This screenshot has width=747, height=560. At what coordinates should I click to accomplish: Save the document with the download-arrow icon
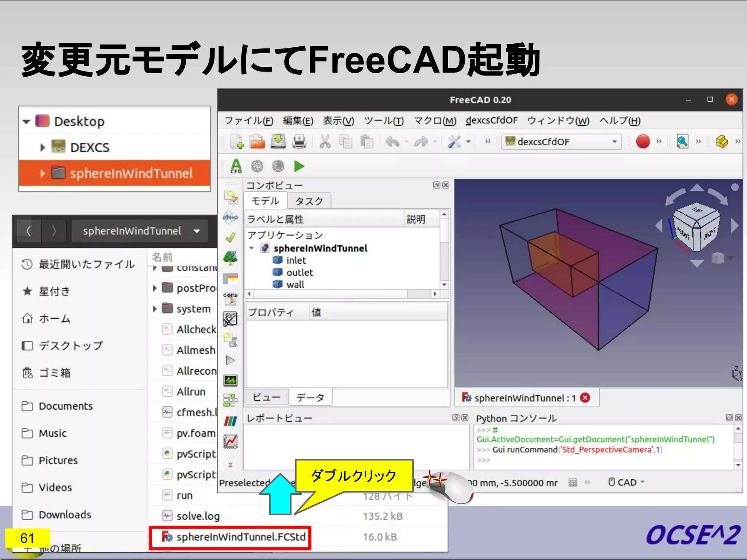pos(278,141)
